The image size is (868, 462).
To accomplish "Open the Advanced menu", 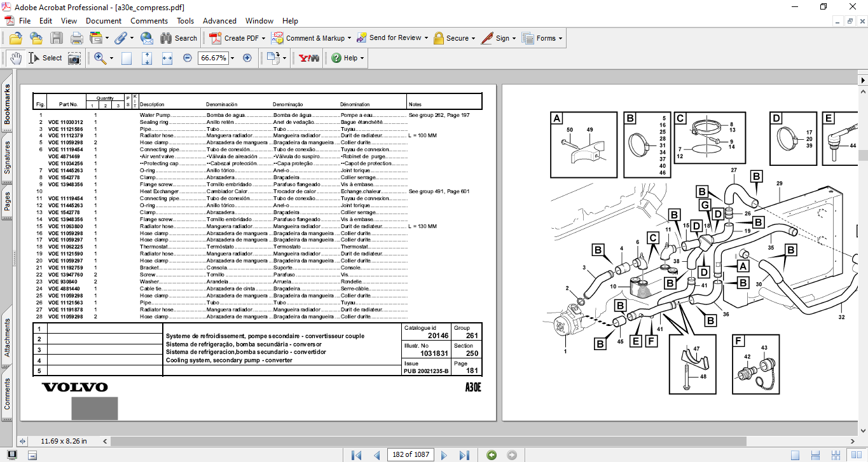I will (219, 21).
